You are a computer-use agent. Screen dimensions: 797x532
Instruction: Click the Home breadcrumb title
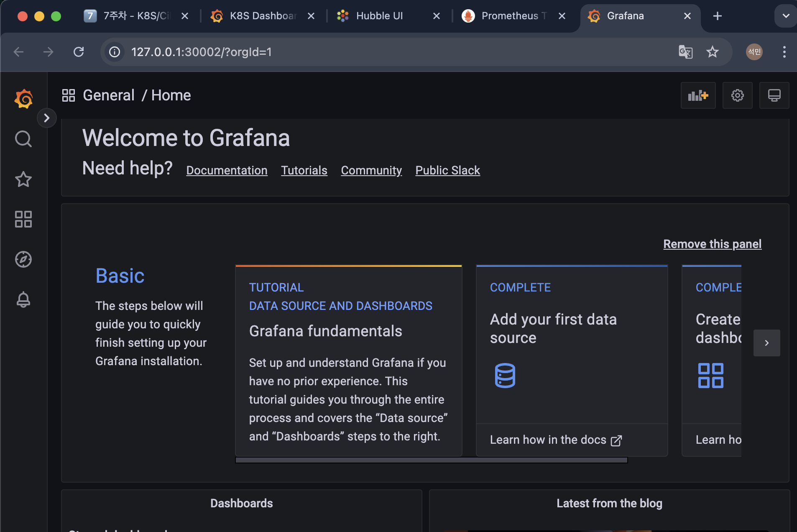pos(171,95)
